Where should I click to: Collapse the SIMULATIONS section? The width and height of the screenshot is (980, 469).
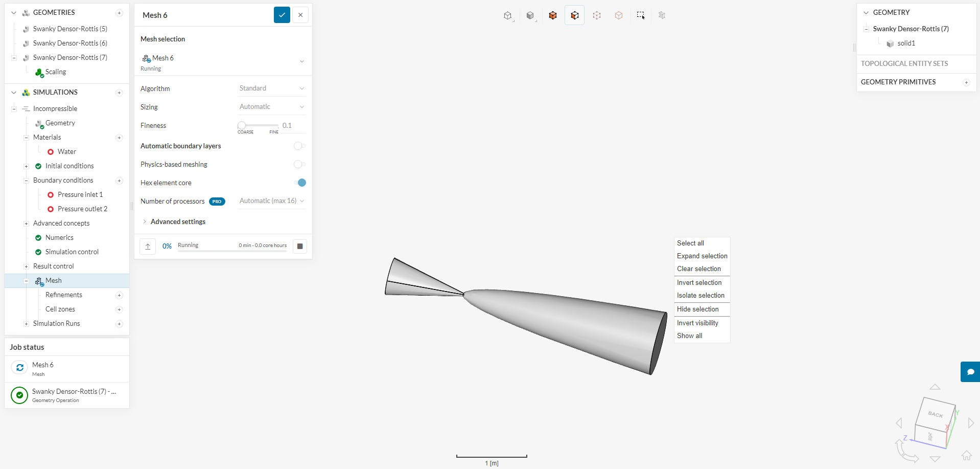[14, 93]
